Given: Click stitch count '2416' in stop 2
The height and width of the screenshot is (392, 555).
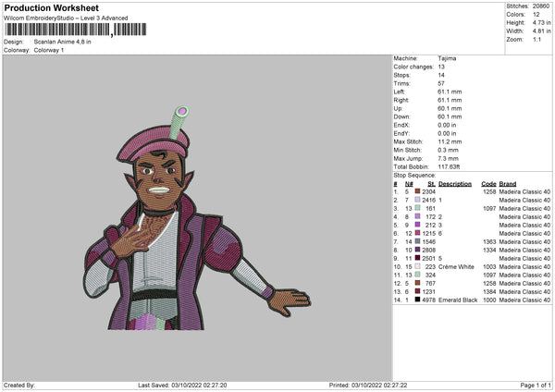Looking at the screenshot, I should (428, 201).
